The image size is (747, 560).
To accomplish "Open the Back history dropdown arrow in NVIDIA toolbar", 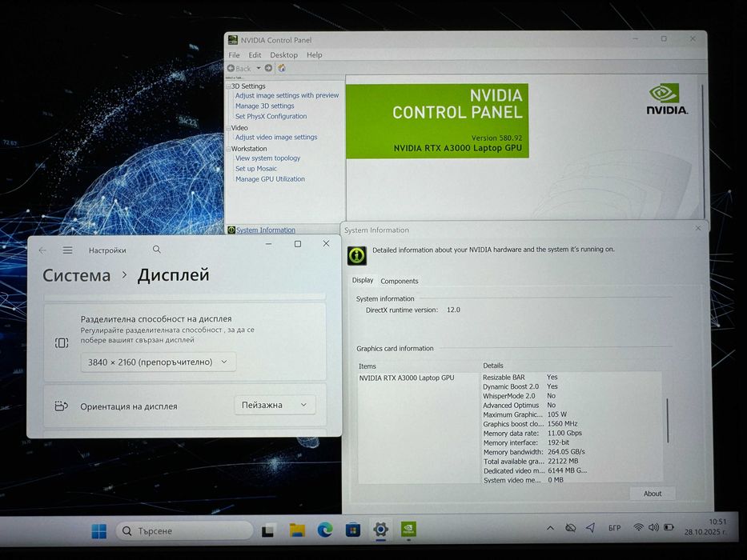I will [259, 68].
